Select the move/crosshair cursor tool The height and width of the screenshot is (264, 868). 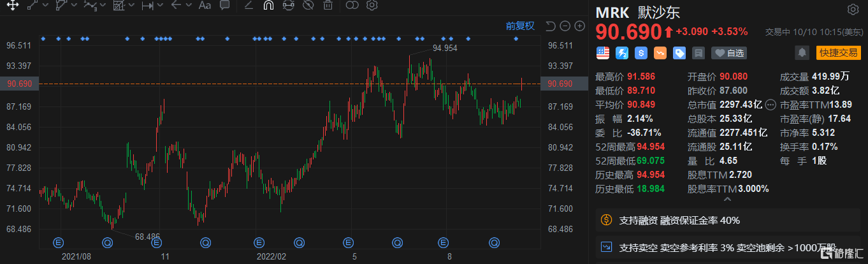pyautogui.click(x=13, y=6)
